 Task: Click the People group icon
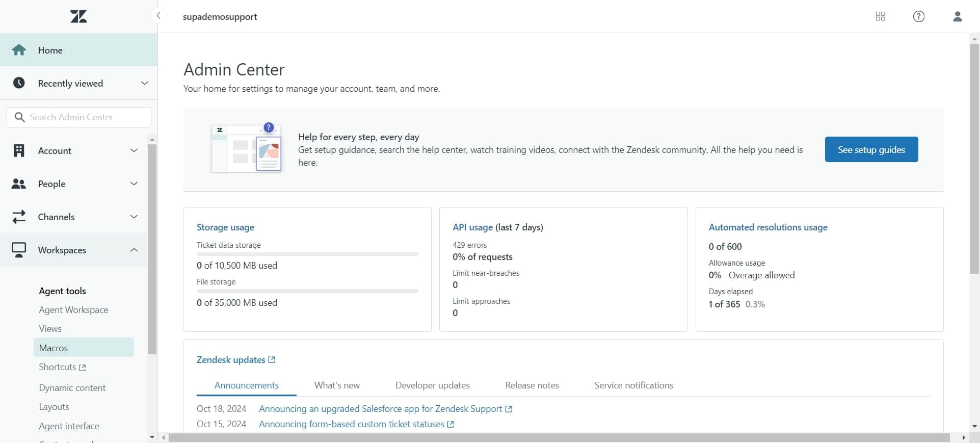(19, 184)
